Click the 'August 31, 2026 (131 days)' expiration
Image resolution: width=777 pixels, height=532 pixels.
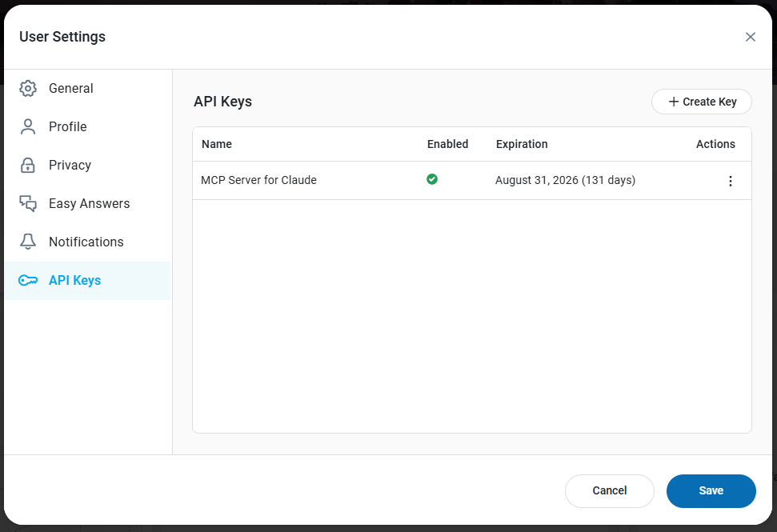(x=566, y=180)
